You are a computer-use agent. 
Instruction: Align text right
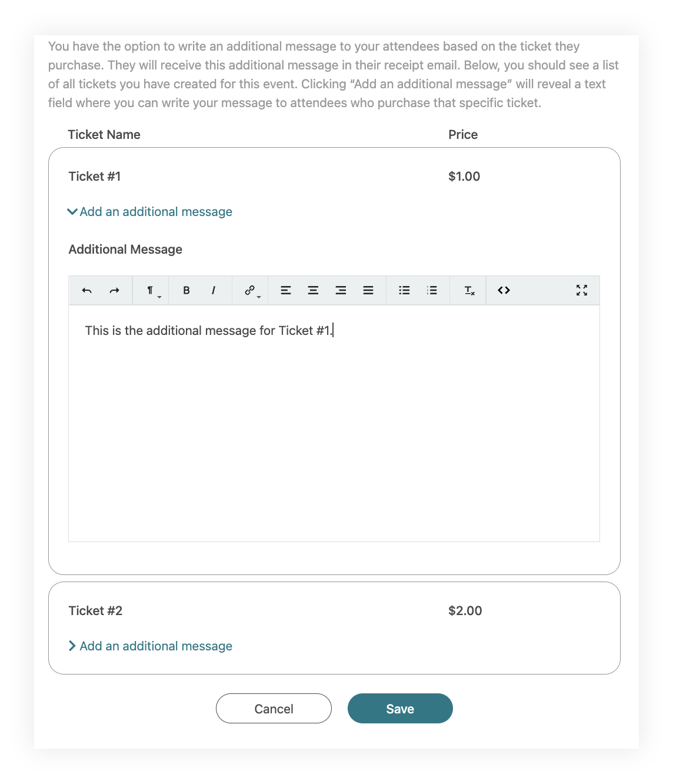click(341, 290)
